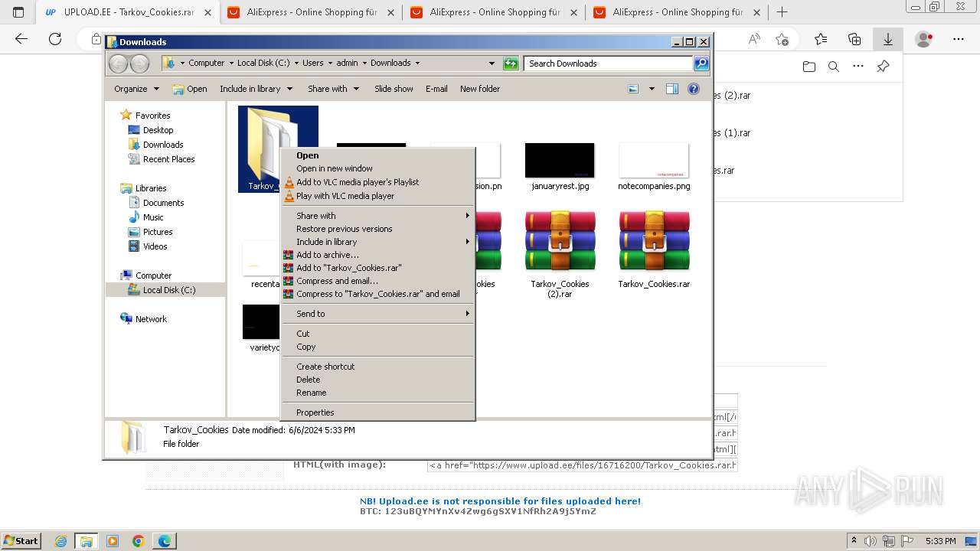The image size is (980, 551).
Task: Open Edge collections icon
Action: point(854,39)
